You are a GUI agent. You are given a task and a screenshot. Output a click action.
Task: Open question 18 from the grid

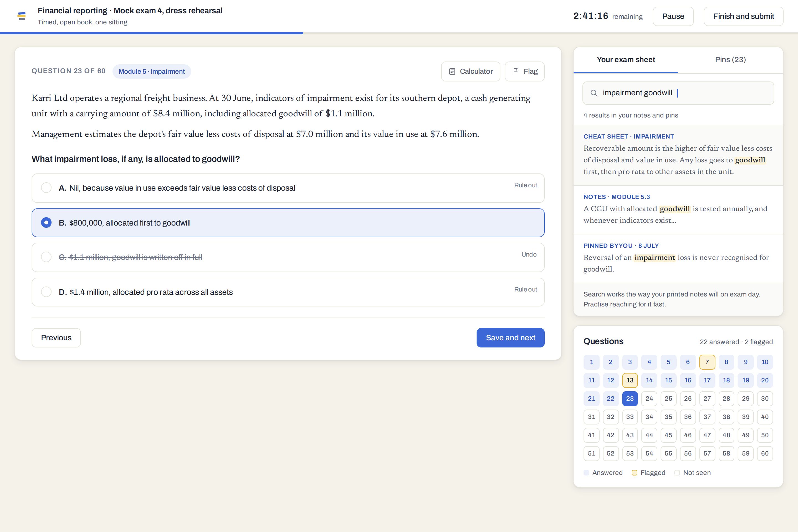click(726, 380)
